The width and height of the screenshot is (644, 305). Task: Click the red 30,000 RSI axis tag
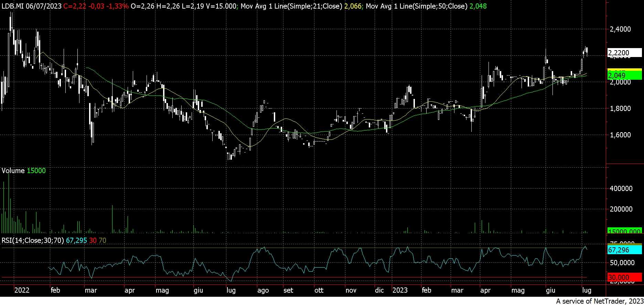[624, 277]
